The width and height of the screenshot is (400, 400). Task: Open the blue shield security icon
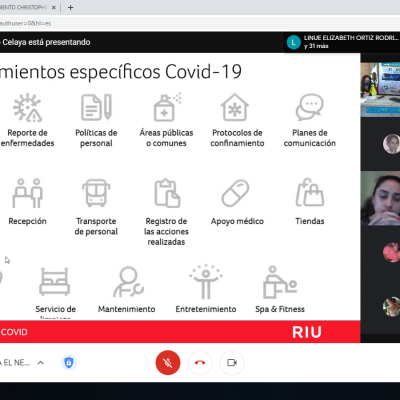coord(69,362)
